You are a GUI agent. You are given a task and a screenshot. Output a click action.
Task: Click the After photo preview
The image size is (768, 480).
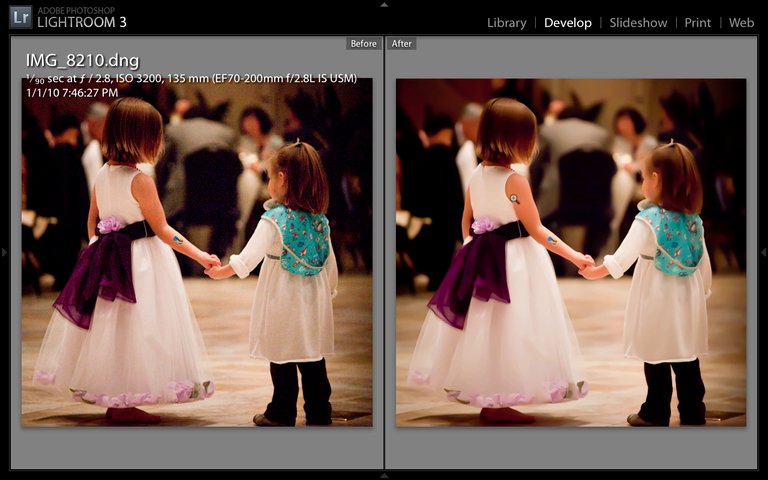pyautogui.click(x=571, y=252)
